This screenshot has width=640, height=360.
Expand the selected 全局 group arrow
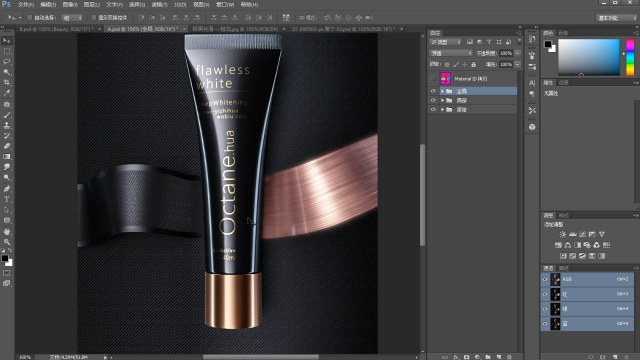442,91
